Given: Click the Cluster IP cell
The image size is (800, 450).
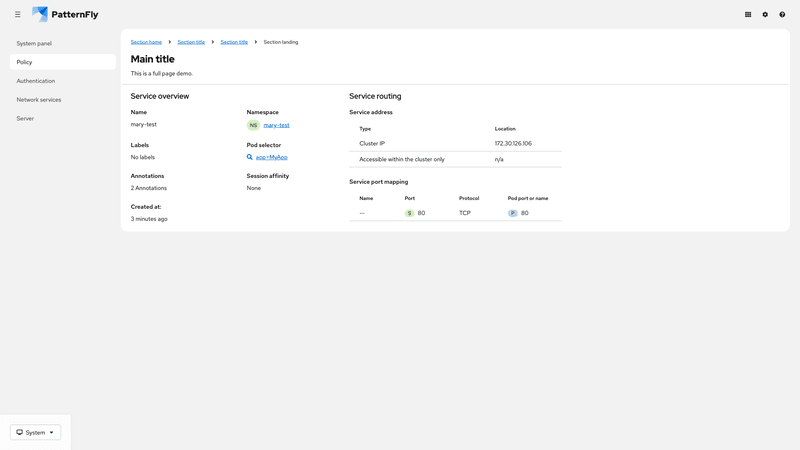Looking at the screenshot, I should (x=372, y=144).
